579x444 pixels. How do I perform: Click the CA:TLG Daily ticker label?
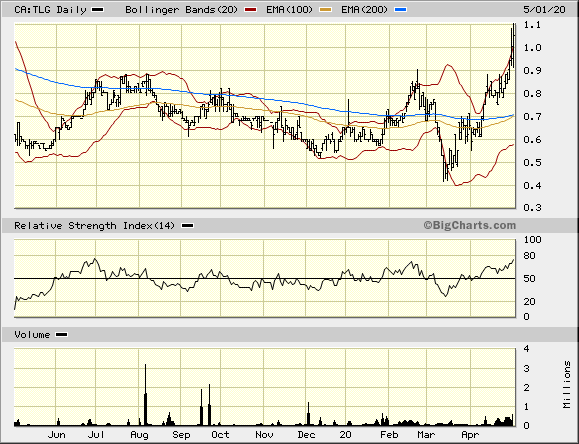point(50,10)
